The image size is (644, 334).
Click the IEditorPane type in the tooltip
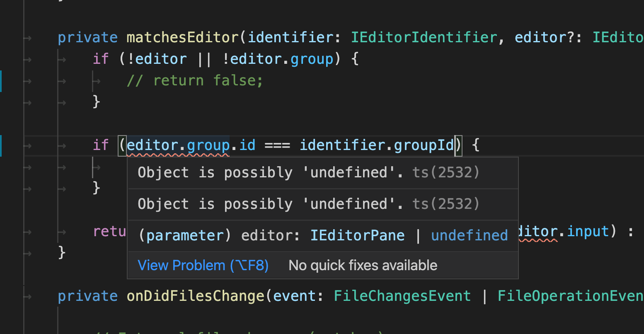(x=357, y=235)
